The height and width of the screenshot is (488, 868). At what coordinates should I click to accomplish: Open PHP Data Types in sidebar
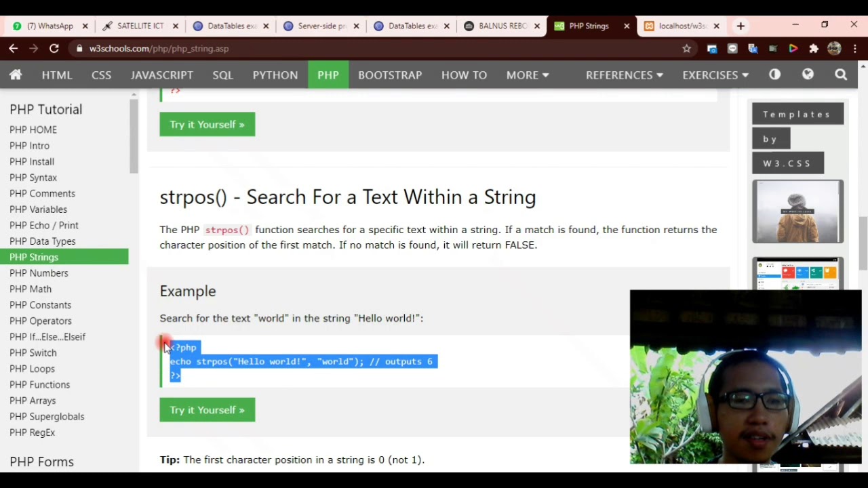42,241
